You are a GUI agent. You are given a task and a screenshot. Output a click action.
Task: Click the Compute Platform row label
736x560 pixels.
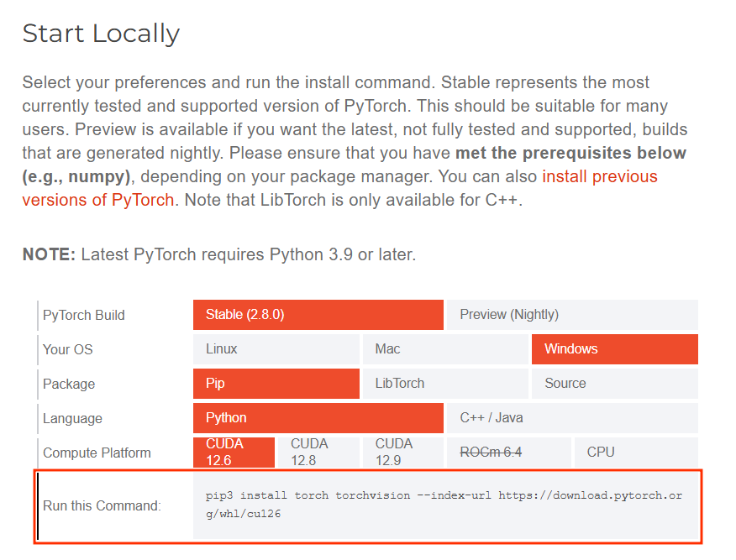pos(97,453)
